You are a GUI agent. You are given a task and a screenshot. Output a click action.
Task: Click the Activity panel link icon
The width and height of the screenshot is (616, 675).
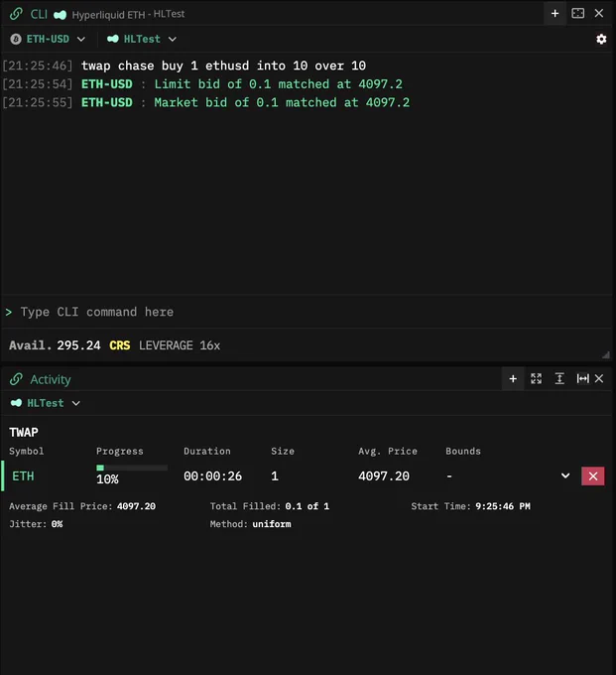[16, 379]
